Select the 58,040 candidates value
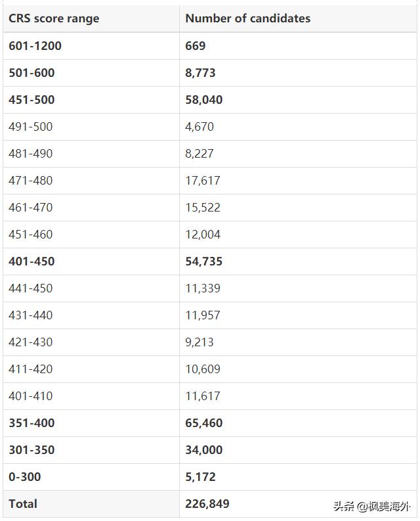Screen dimensions: 420x521 [203, 100]
